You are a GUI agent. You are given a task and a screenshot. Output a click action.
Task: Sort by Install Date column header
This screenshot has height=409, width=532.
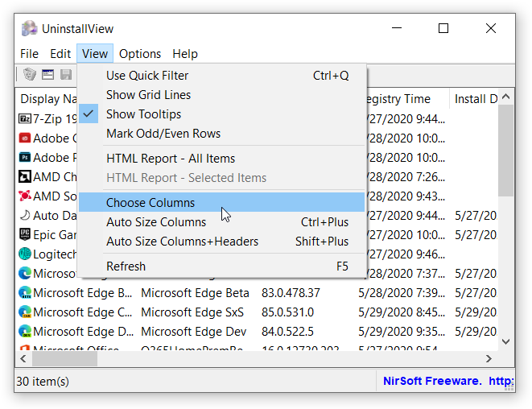(x=474, y=99)
